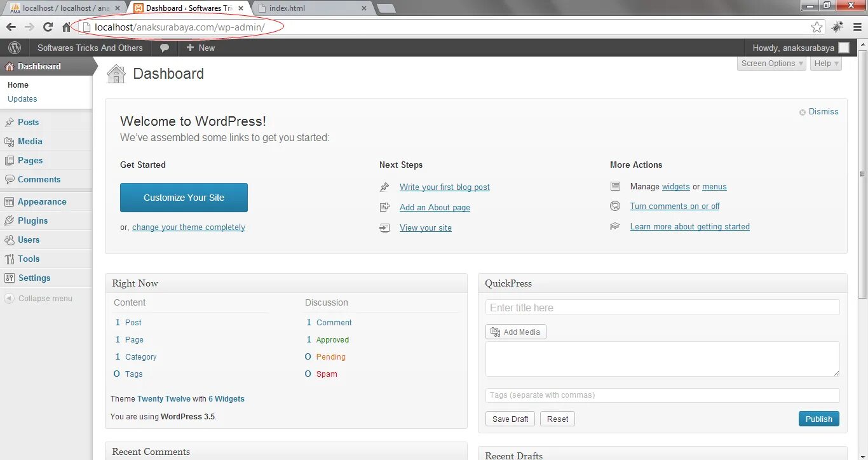The width and height of the screenshot is (868, 460).
Task: Close the Dashboard browser tab
Action: tap(241, 8)
